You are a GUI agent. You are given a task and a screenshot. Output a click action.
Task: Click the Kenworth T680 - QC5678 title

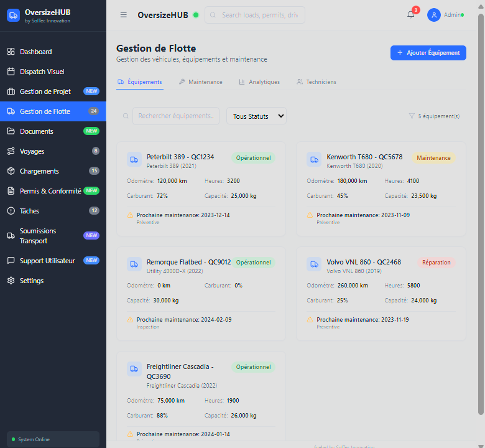click(364, 157)
